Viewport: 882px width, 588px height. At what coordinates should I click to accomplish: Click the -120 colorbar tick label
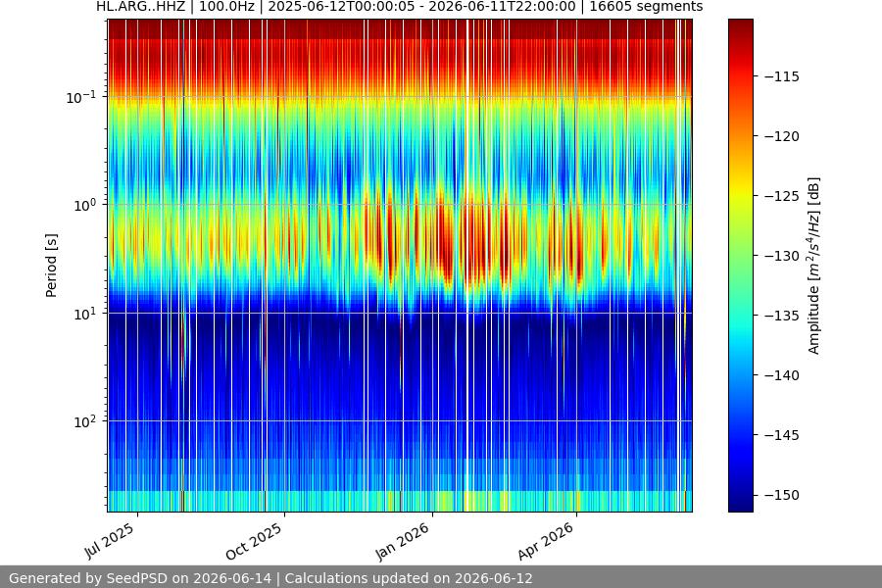coord(782,136)
